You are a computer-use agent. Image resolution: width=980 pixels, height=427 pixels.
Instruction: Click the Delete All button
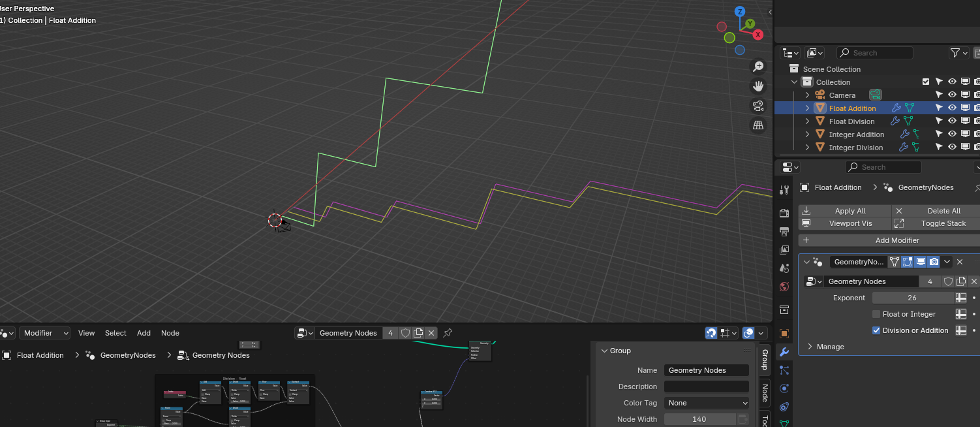coord(936,211)
